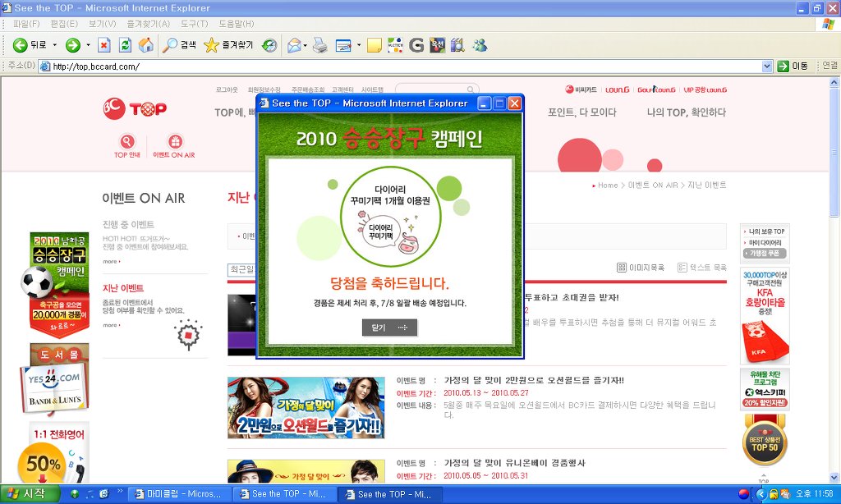The width and height of the screenshot is (841, 504).
Task: Open the 편집(E) menu
Action: pos(64,24)
